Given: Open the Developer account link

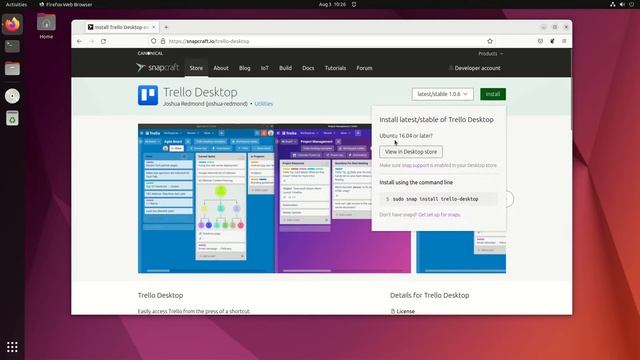Looking at the screenshot, I should (x=474, y=68).
